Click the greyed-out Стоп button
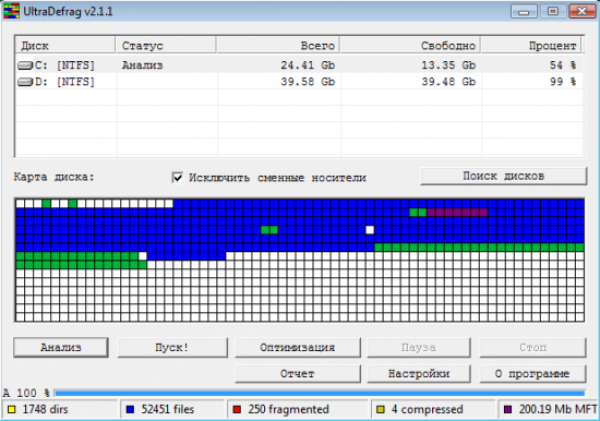 click(533, 348)
